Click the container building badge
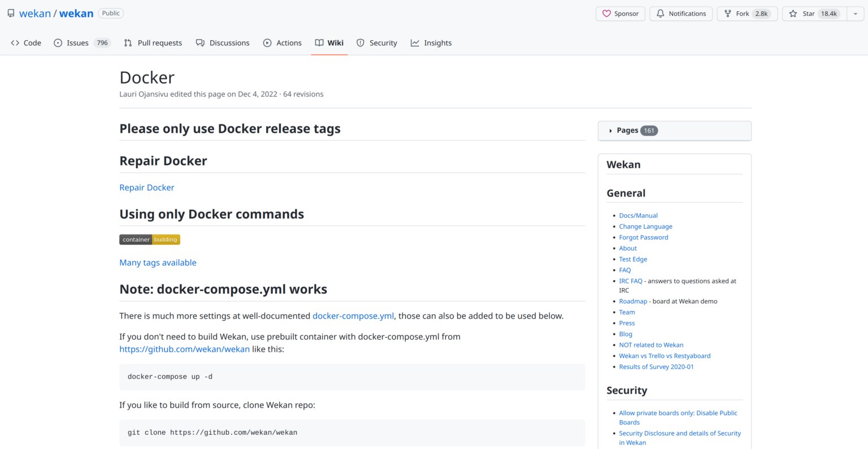868x449 pixels. tap(149, 239)
